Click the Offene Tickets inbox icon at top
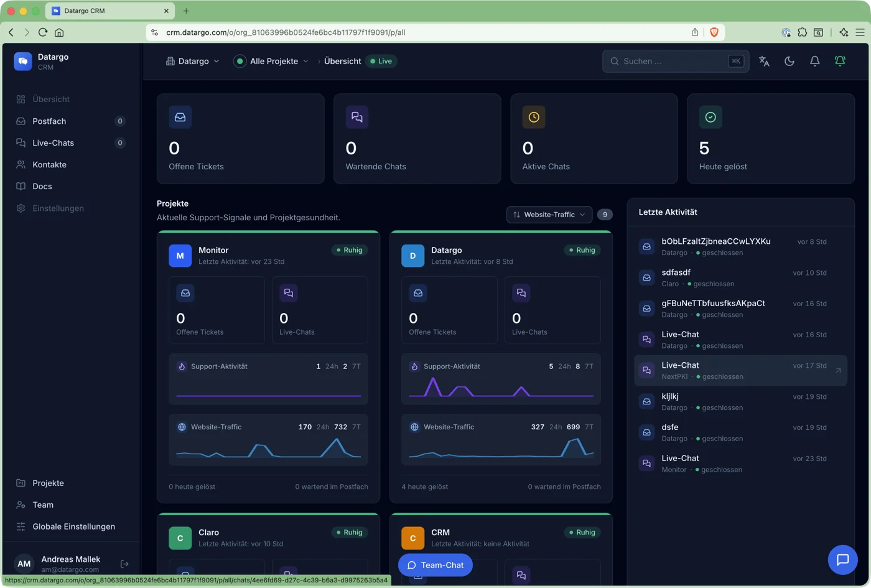This screenshot has height=588, width=871. point(180,117)
